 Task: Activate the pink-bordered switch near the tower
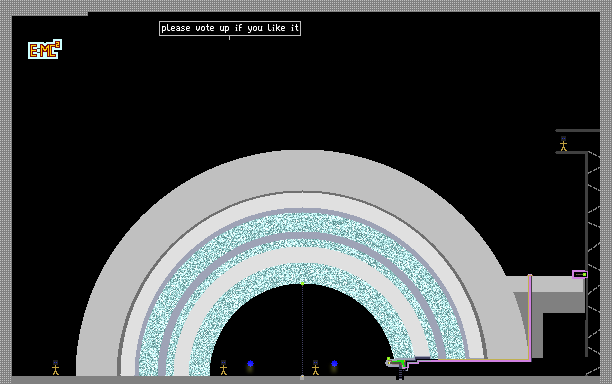[x=580, y=274]
